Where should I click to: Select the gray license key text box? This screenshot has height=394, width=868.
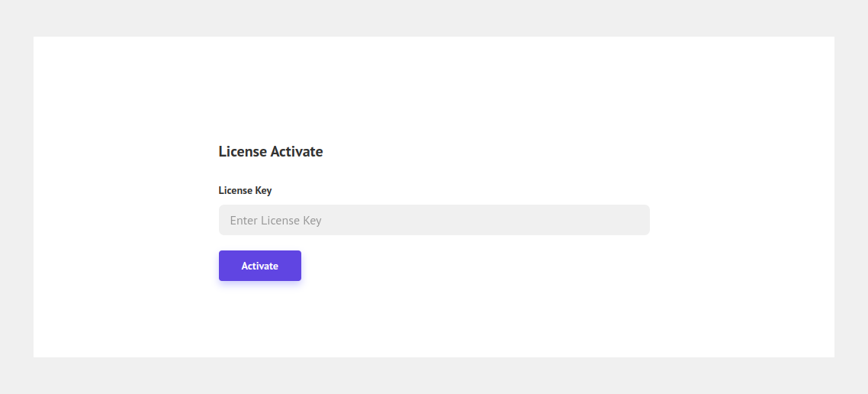pos(433,220)
